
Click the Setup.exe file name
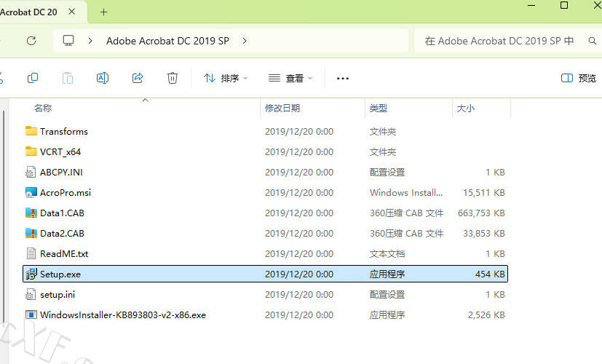pyautogui.click(x=60, y=274)
